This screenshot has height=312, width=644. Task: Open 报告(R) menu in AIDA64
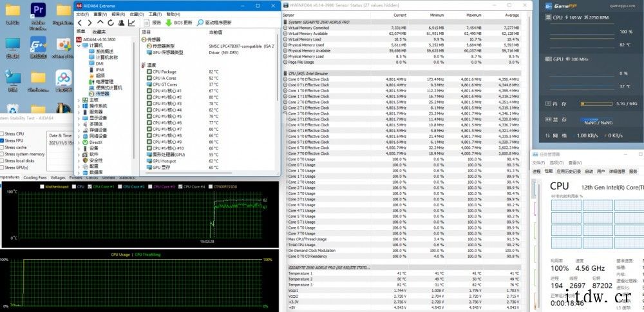click(x=118, y=14)
